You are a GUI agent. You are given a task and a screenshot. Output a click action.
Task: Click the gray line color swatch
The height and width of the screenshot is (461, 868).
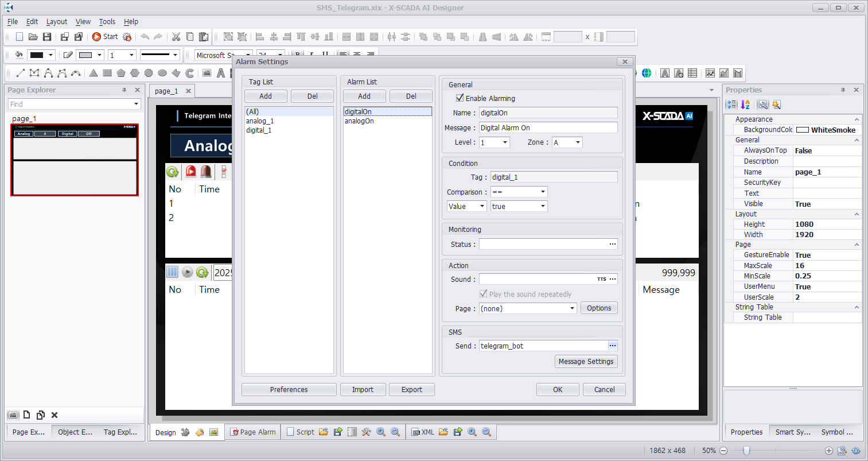tap(85, 55)
